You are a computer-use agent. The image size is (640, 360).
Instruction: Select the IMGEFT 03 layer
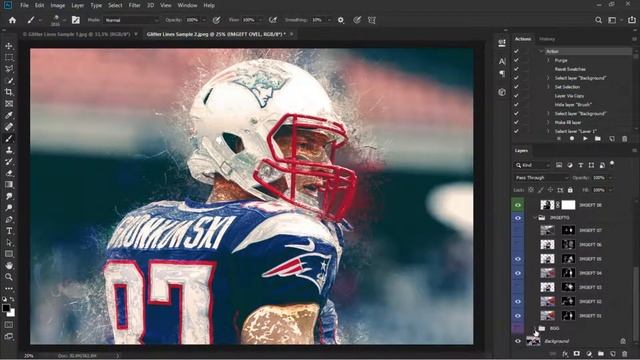[590, 287]
